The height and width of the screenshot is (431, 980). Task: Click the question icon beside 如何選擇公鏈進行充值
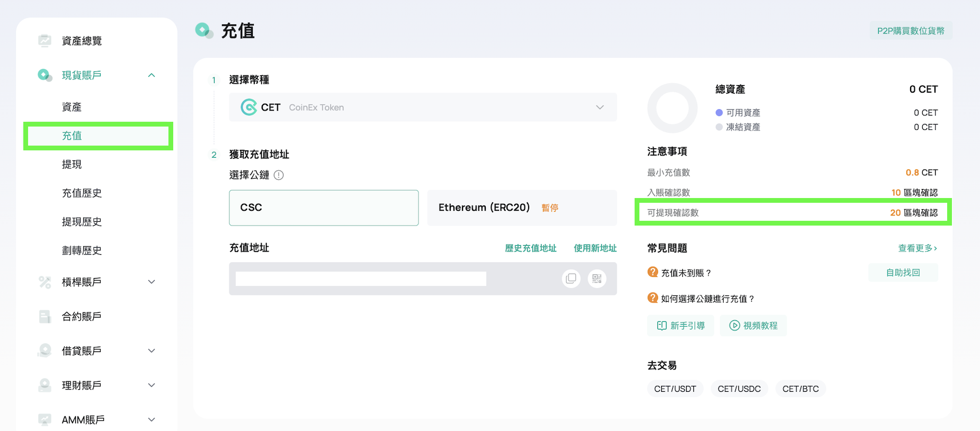653,298
